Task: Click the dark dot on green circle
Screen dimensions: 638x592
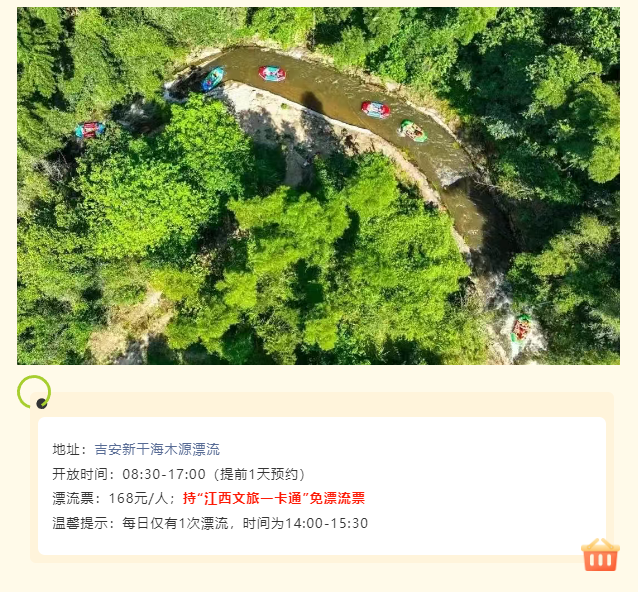Action: [42, 404]
